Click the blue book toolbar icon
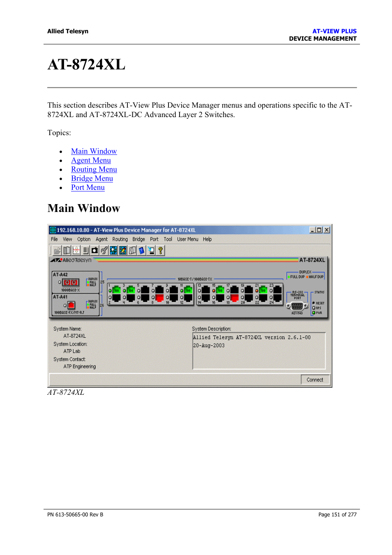Image resolution: width=392 pixels, height=555 pixels. pyautogui.click(x=142, y=250)
